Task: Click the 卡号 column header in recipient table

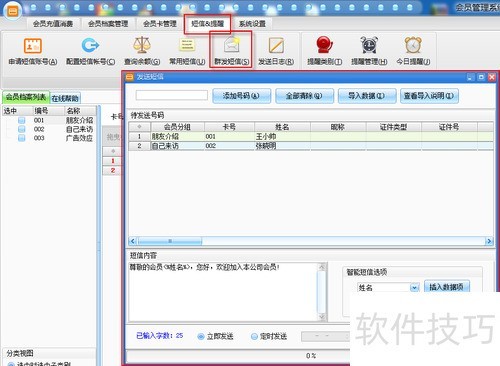Action: click(229, 127)
